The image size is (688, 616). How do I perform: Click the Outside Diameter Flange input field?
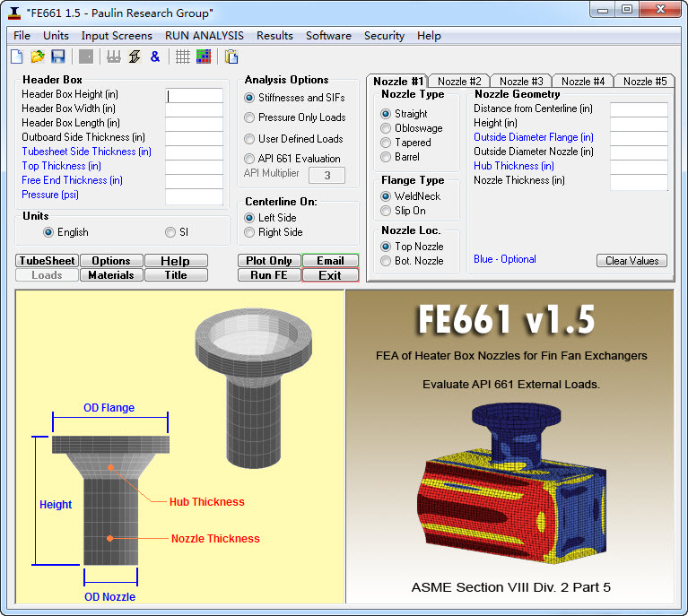pyautogui.click(x=640, y=139)
